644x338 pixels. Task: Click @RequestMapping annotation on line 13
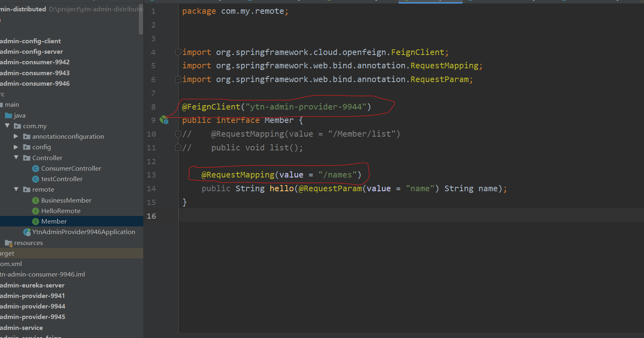pyautogui.click(x=238, y=175)
